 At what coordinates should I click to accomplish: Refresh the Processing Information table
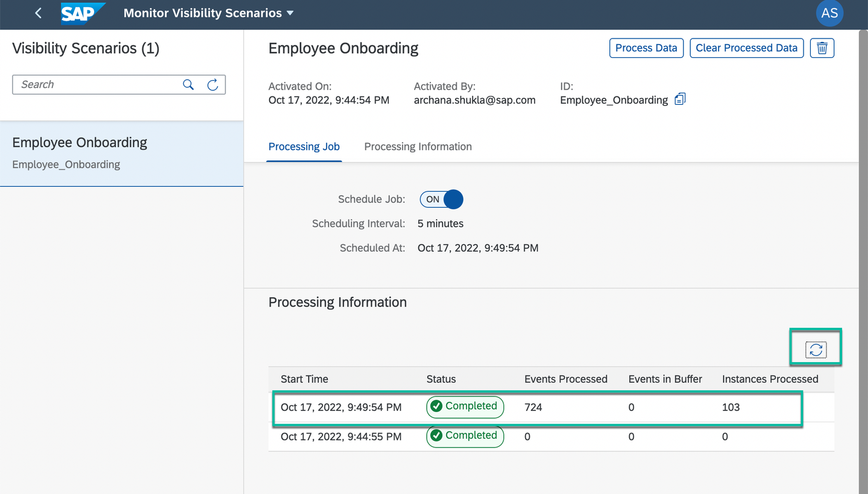pyautogui.click(x=816, y=349)
